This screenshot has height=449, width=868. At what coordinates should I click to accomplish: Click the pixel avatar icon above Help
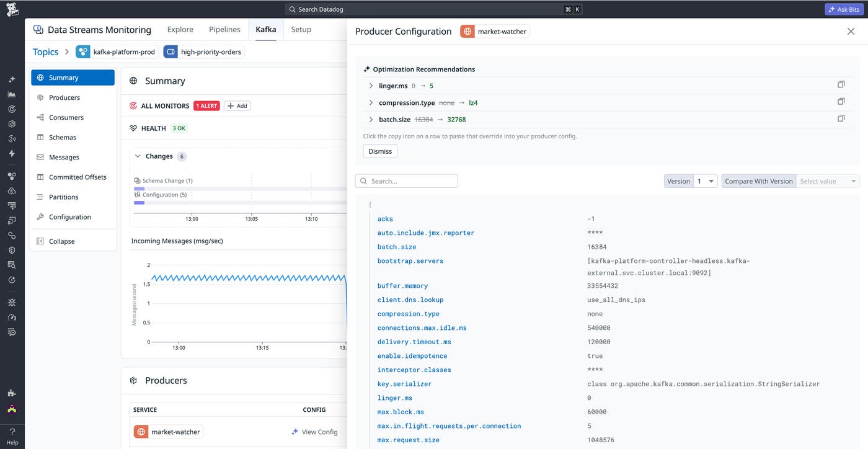point(12,409)
